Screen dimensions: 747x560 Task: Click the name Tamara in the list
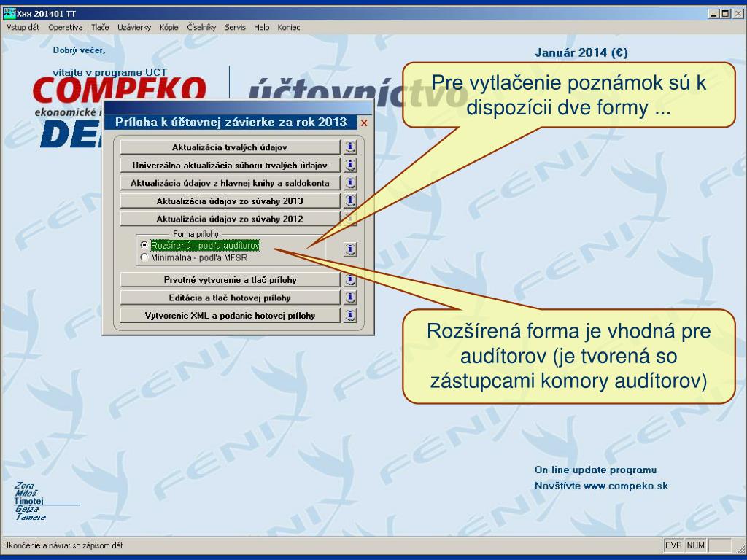tap(31, 517)
